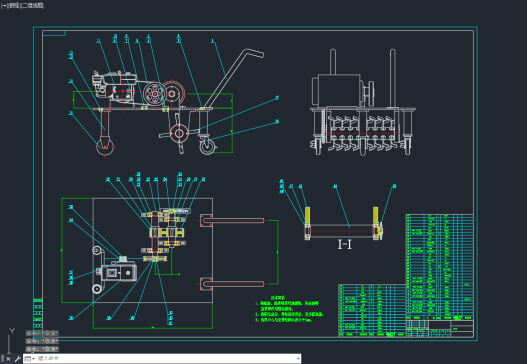
Task: Open the 俯视 view controls menu
Action: pyautogui.click(x=14, y=6)
